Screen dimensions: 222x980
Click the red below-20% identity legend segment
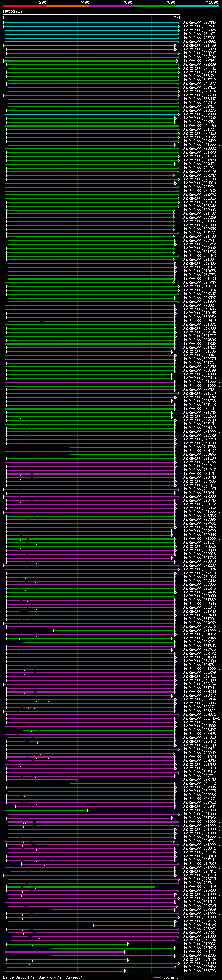click(x=25, y=6)
